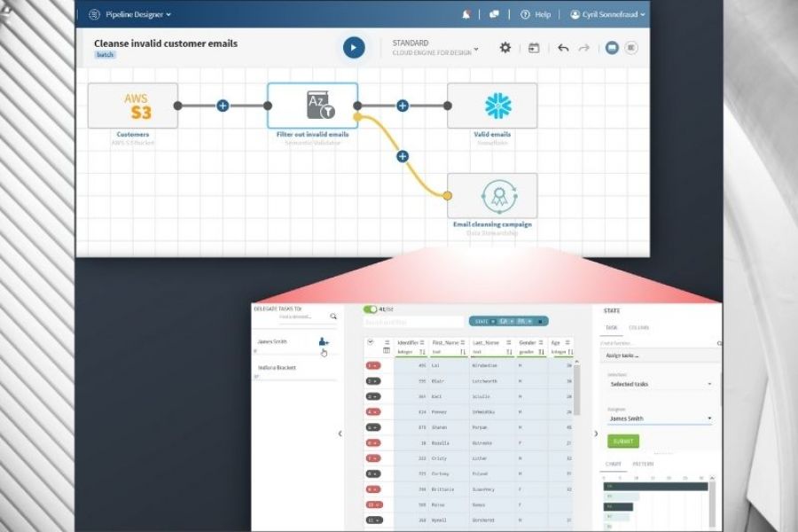798x532 pixels.
Task: Click the notifications bell icon
Action: pyautogui.click(x=466, y=14)
